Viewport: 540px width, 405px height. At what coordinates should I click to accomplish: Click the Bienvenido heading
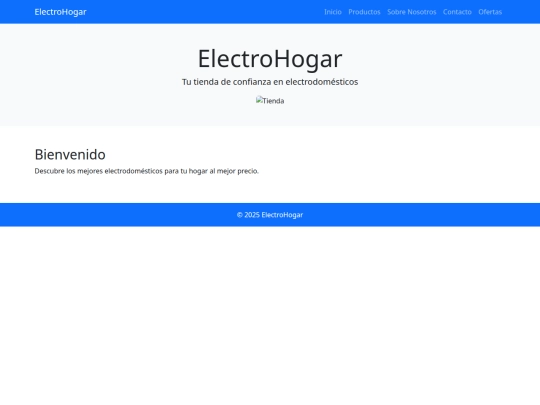tap(70, 154)
